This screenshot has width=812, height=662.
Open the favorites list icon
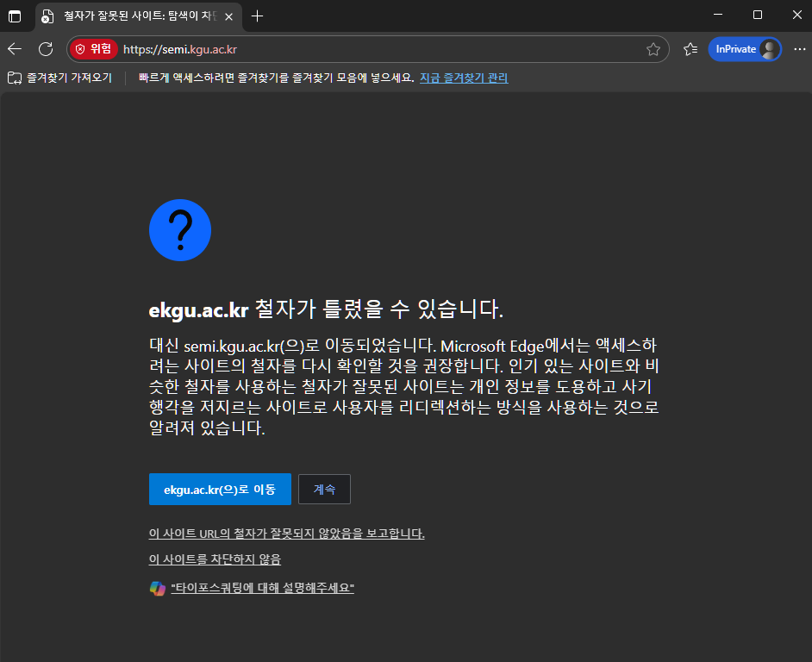[690, 49]
